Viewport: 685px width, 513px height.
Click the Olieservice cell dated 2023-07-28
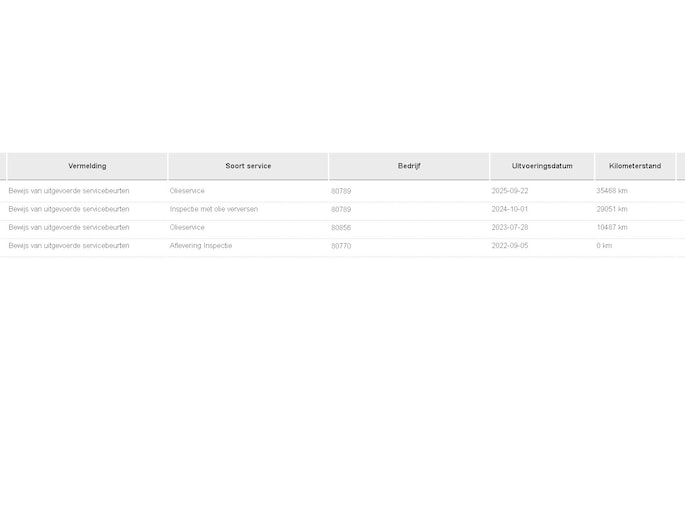[187, 227]
